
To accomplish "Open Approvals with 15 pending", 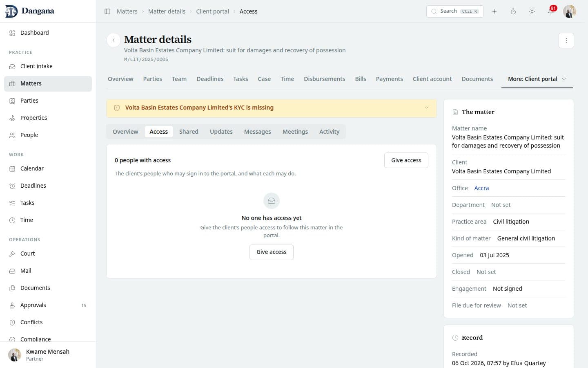I will [x=48, y=305].
